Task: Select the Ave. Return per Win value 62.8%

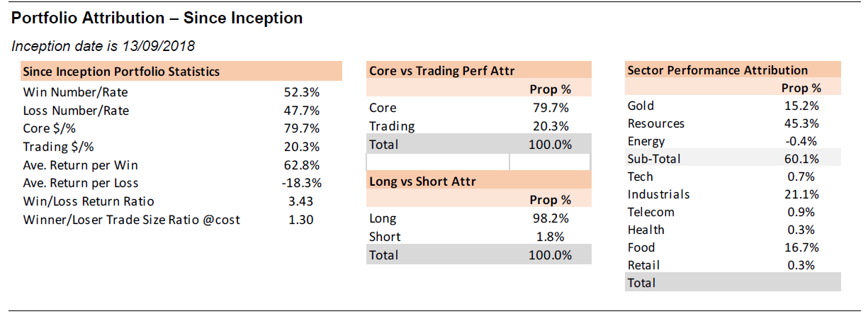Action: click(x=300, y=167)
